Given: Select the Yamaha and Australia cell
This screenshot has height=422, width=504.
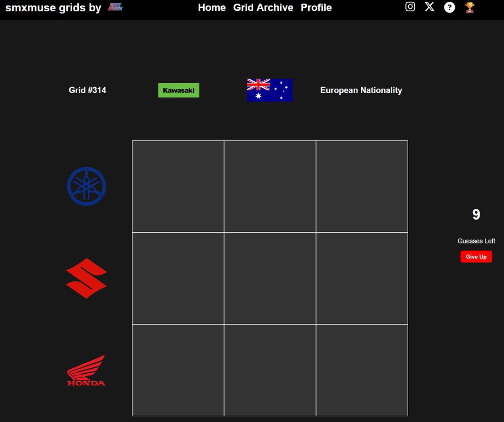Looking at the screenshot, I should point(270,186).
